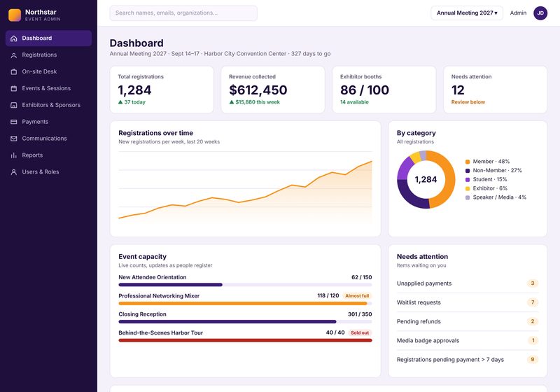
Task: Click the Review below link
Action: tap(468, 102)
